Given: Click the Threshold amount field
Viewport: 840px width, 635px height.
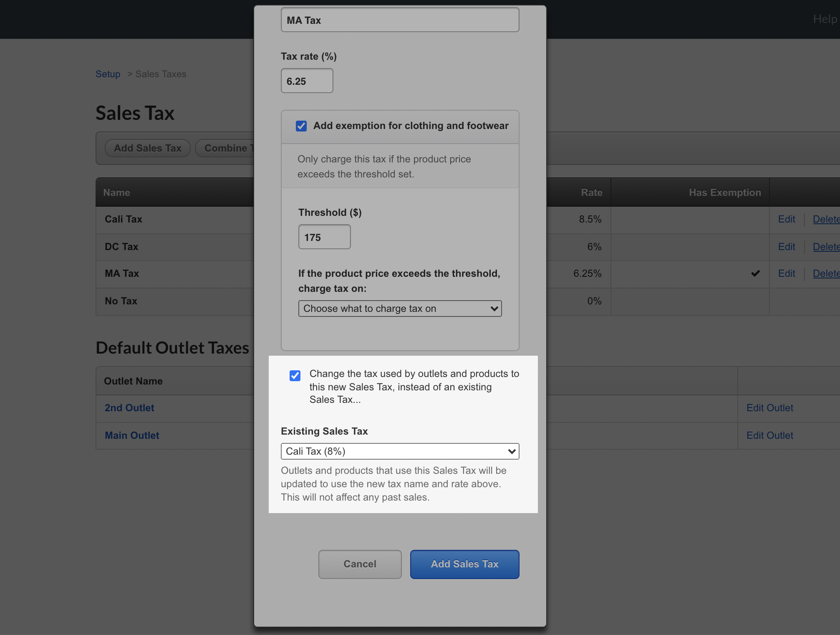Looking at the screenshot, I should (324, 237).
